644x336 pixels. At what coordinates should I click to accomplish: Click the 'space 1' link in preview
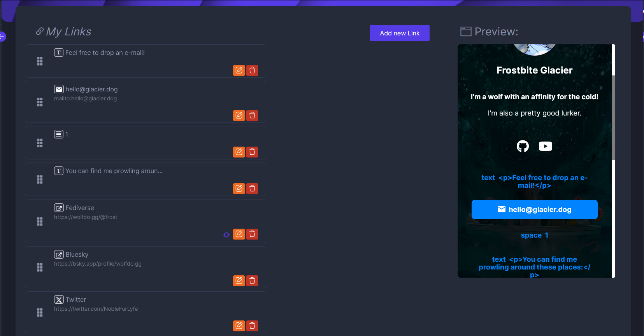pyautogui.click(x=535, y=235)
